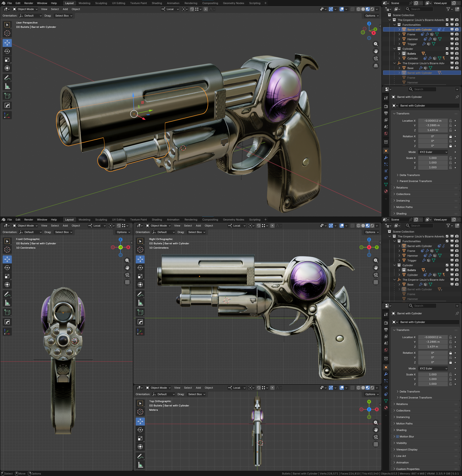Image resolution: width=462 pixels, height=476 pixels.
Task: Activate the Measure tool in perspective viewport
Action: [x=7, y=86]
